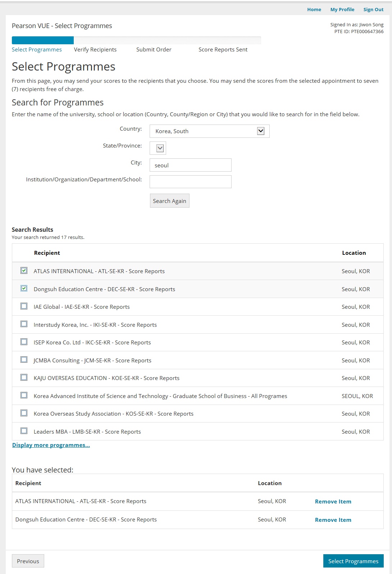Remove ATLAS INTERNATIONAL from selected list
Screen dimensions: 392x574
point(333,502)
